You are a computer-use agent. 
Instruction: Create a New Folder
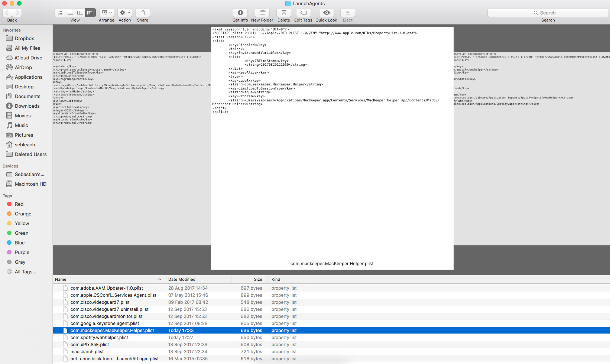pyautogui.click(x=262, y=13)
